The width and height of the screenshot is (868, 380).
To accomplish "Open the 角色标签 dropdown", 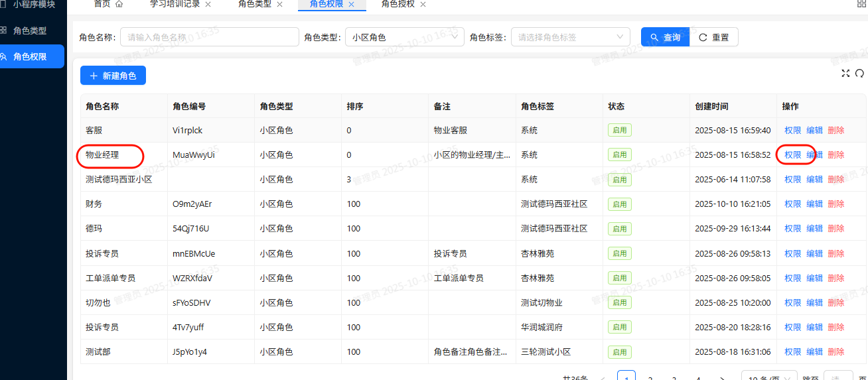I will (x=570, y=37).
